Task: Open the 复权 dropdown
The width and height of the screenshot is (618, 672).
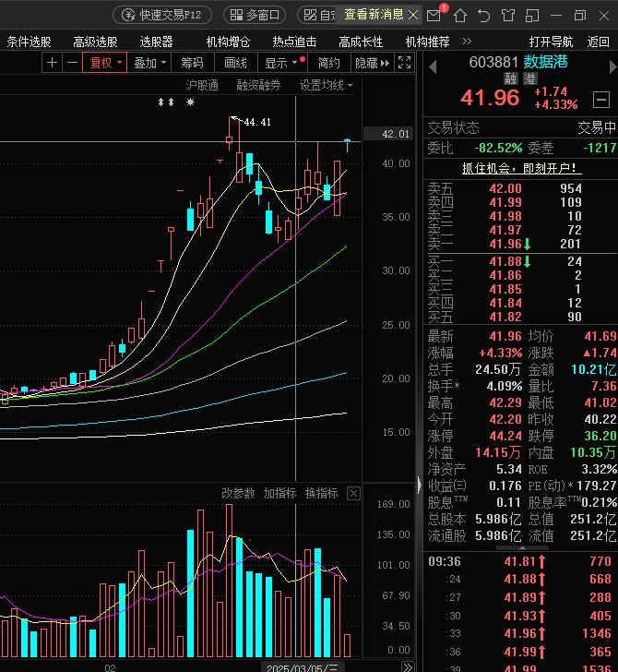Action: click(x=103, y=63)
